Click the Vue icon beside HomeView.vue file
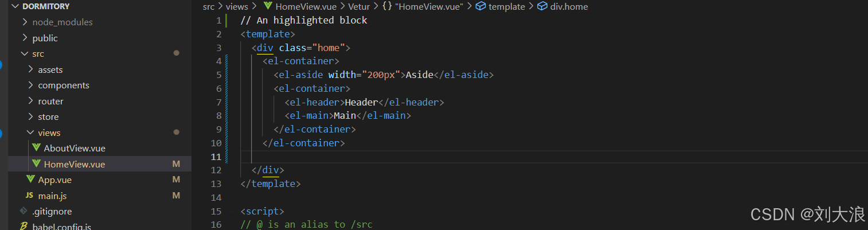868x230 pixels. click(x=36, y=164)
